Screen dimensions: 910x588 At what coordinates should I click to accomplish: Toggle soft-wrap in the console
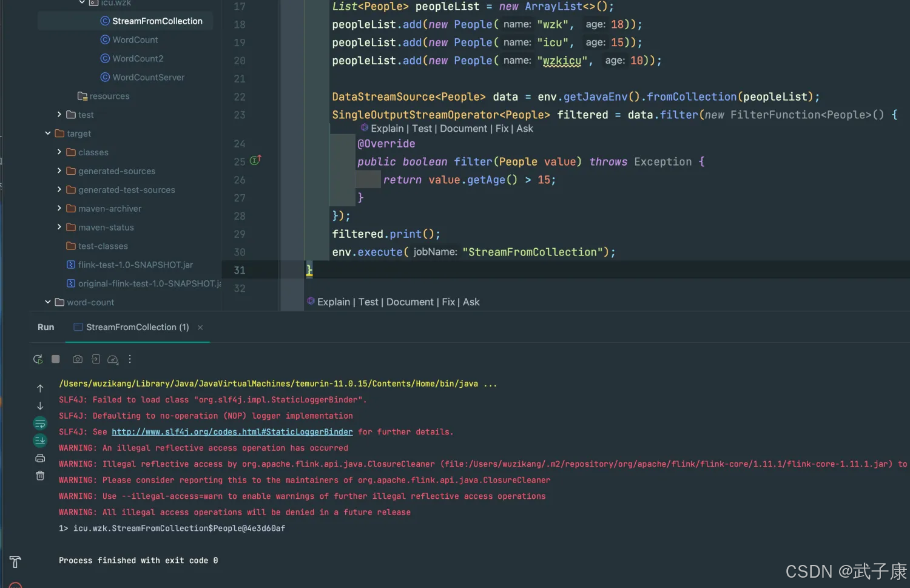click(x=40, y=423)
